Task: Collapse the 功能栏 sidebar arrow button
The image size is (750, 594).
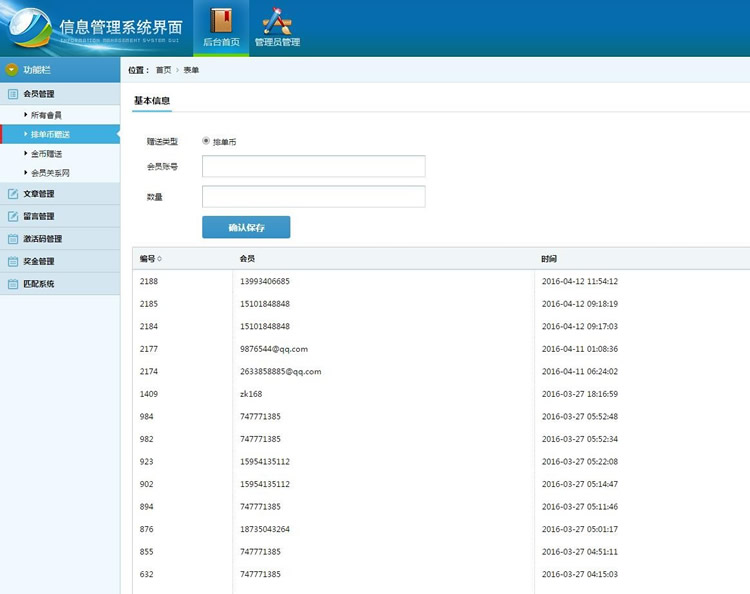Action: pos(12,70)
